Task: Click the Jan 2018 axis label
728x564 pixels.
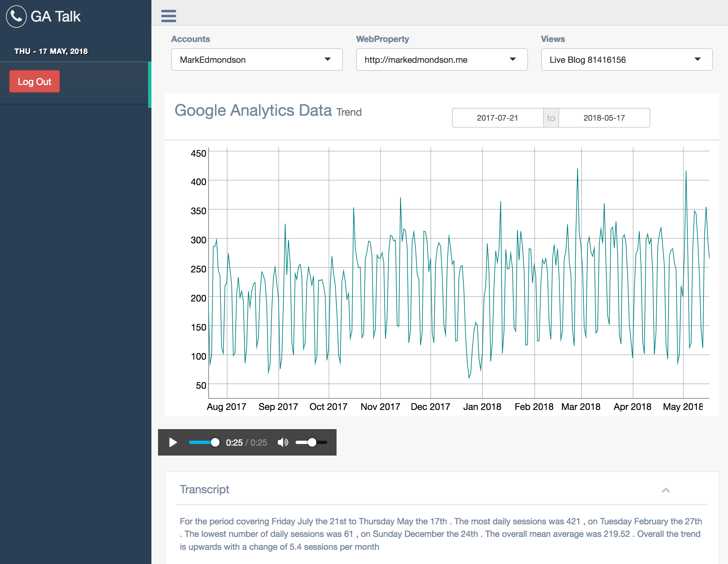Action: click(482, 407)
